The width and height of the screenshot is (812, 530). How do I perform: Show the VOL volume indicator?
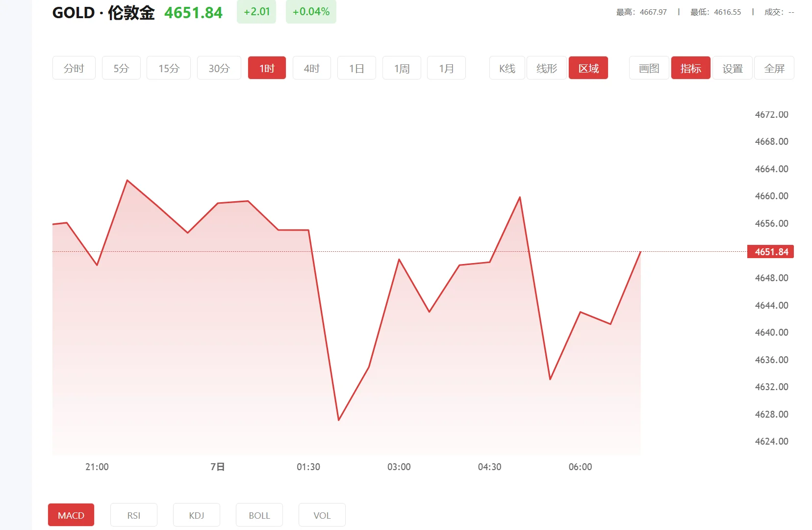[x=322, y=515]
